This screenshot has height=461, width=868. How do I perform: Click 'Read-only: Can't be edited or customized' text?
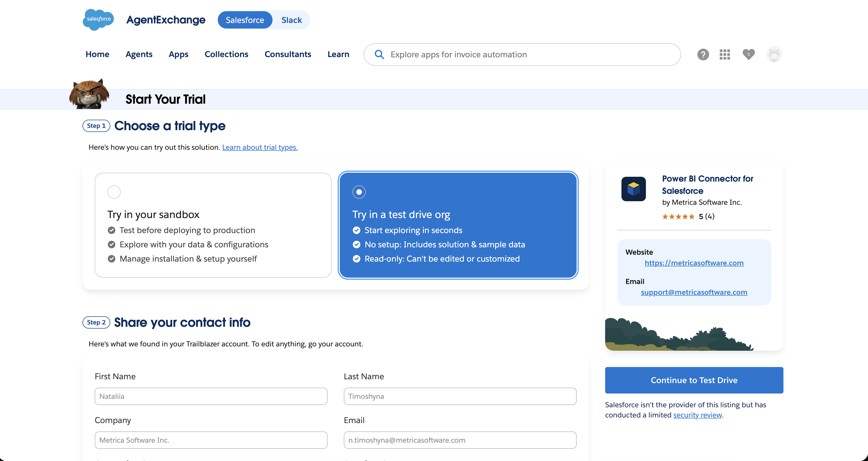[442, 259]
